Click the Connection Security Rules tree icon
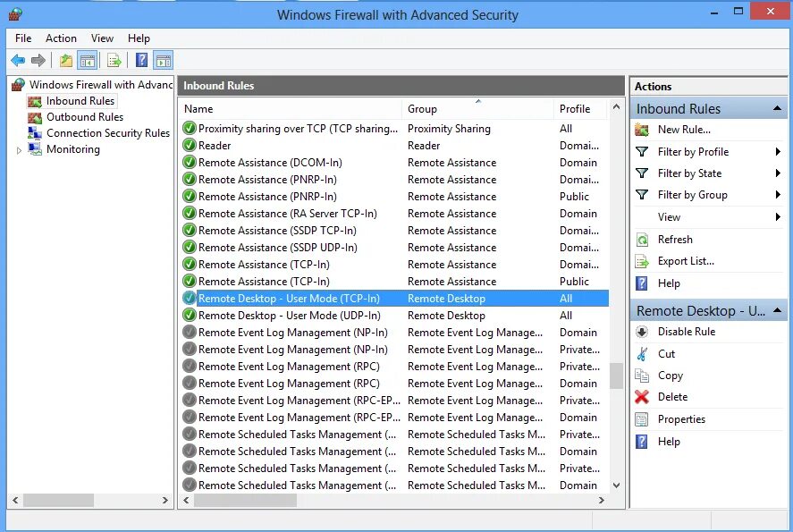 [35, 133]
